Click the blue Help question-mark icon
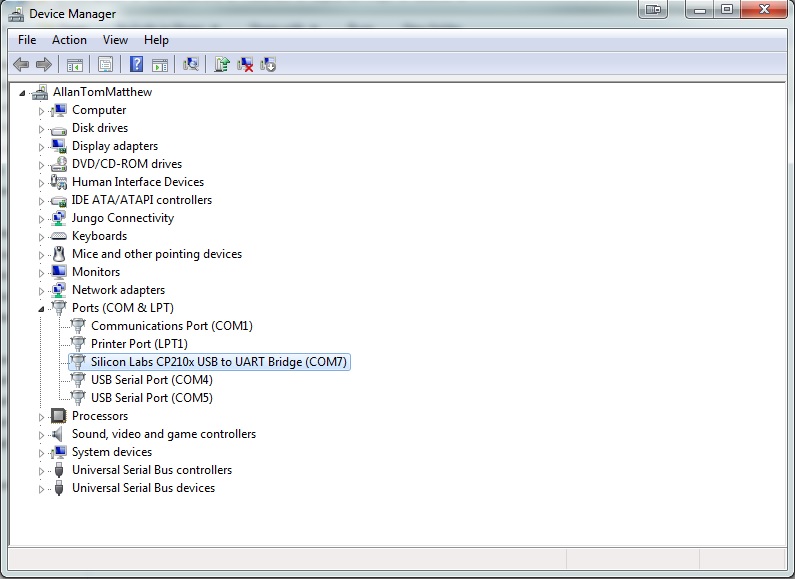 [x=136, y=64]
